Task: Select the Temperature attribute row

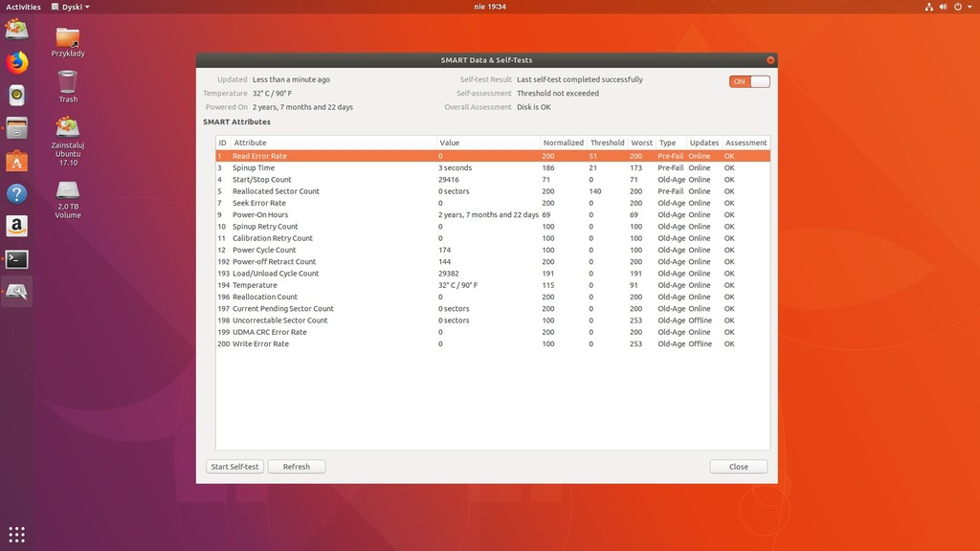Action: pos(493,285)
